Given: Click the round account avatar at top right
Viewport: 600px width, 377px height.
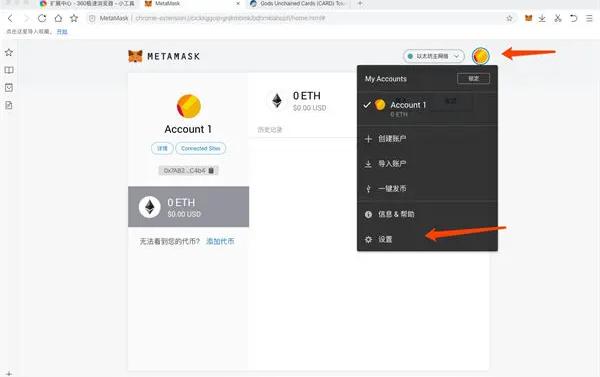Looking at the screenshot, I should pyautogui.click(x=481, y=56).
